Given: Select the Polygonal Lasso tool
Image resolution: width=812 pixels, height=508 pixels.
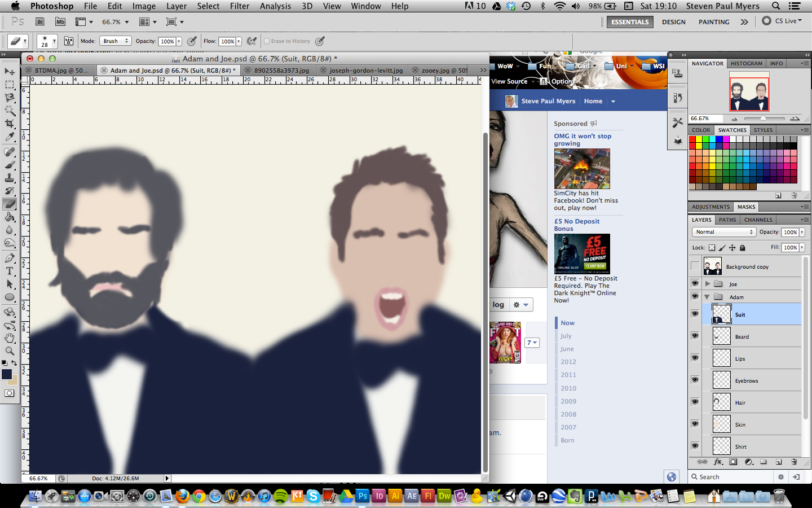Looking at the screenshot, I should click(10, 98).
